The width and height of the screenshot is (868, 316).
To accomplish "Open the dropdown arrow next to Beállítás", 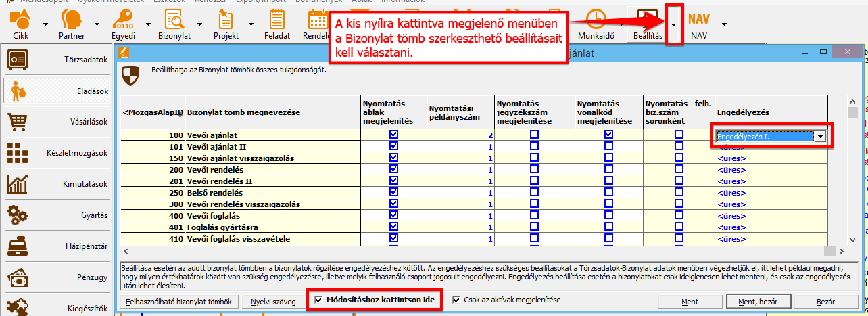I will (x=675, y=24).
